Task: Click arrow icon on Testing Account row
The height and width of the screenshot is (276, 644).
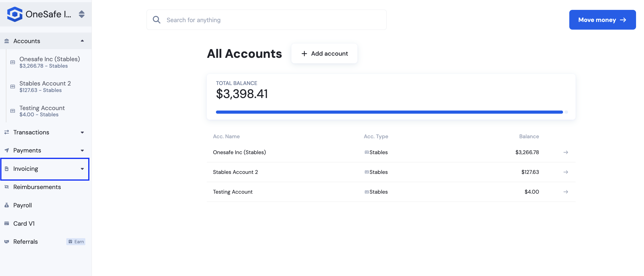Action: pyautogui.click(x=565, y=192)
